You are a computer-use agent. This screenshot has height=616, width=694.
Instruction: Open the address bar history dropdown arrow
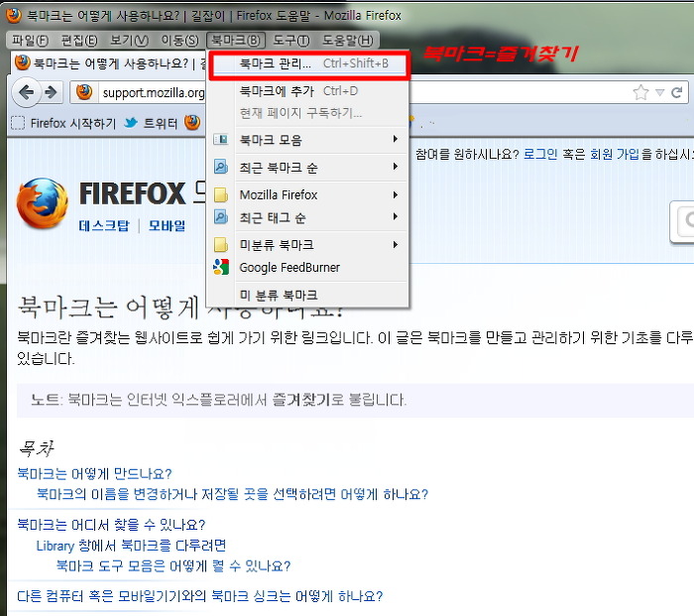tap(660, 93)
